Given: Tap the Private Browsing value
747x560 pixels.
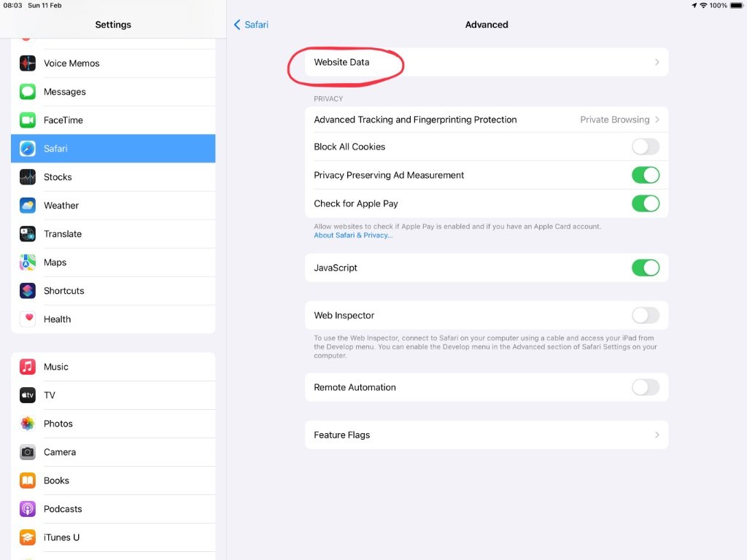Looking at the screenshot, I should pos(614,120).
